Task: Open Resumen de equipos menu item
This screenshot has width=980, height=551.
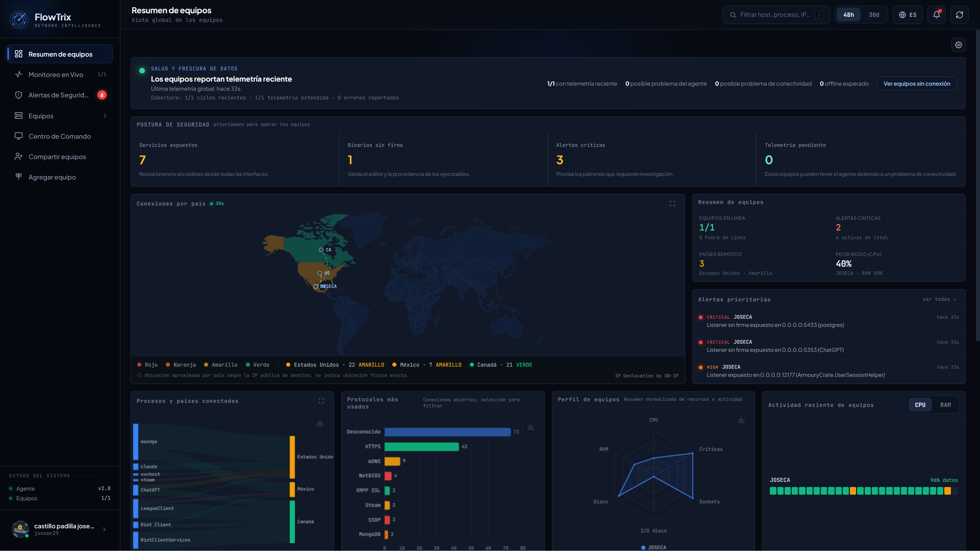Action: coord(60,54)
